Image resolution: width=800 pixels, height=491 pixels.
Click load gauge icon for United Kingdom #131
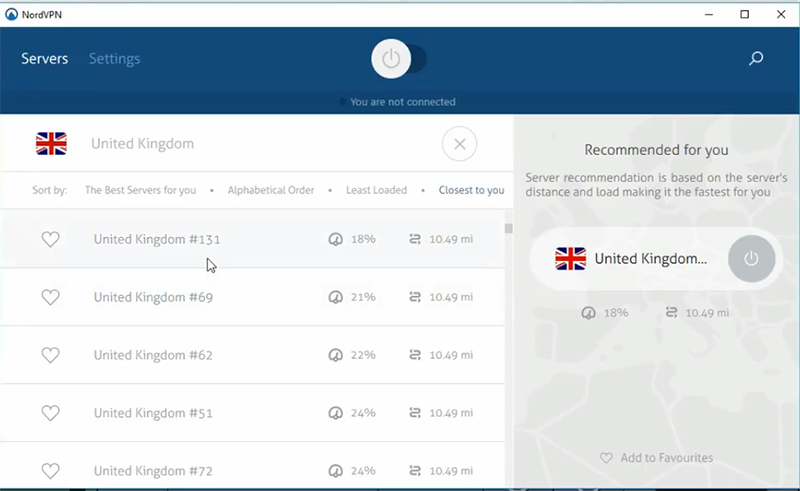[x=336, y=240]
